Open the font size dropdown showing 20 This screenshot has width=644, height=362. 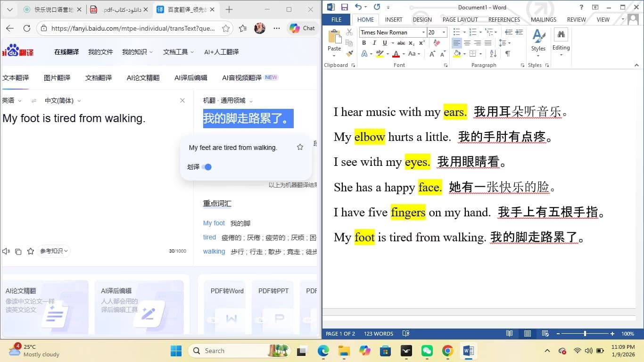pyautogui.click(x=444, y=32)
